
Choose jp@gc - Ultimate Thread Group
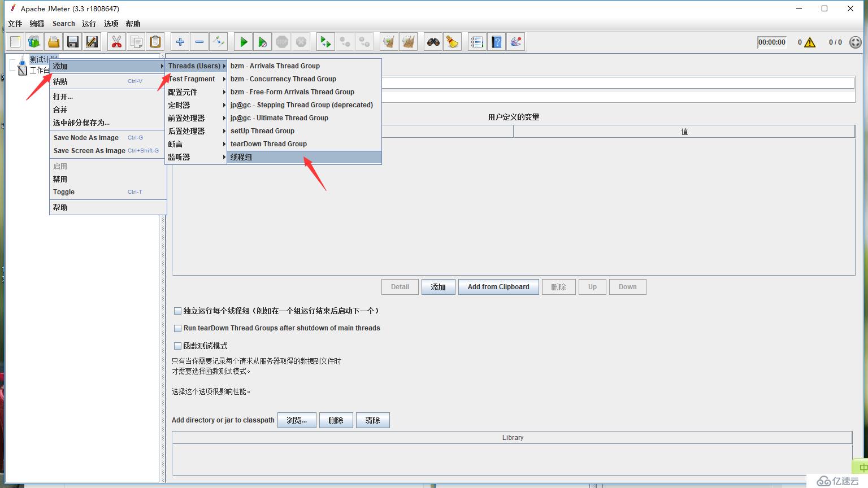(305, 118)
